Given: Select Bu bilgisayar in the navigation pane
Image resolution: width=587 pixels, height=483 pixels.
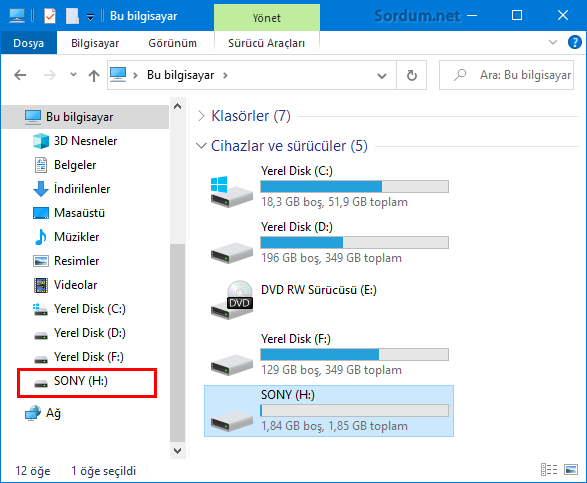Looking at the screenshot, I should tap(85, 117).
